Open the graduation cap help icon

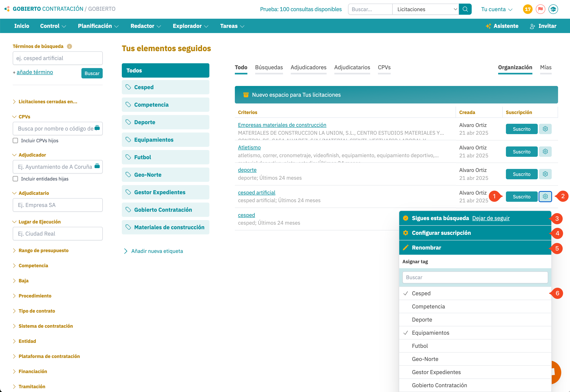[x=553, y=9]
